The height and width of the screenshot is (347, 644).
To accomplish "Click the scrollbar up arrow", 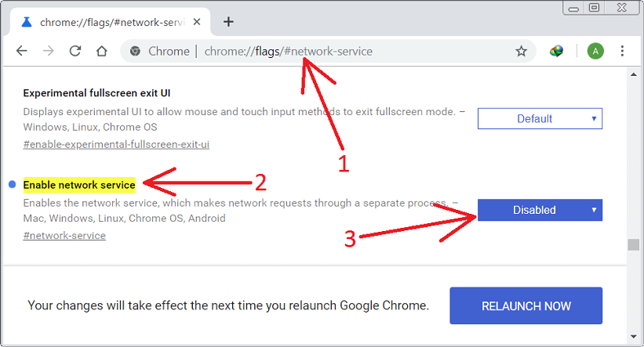I will (x=634, y=74).
